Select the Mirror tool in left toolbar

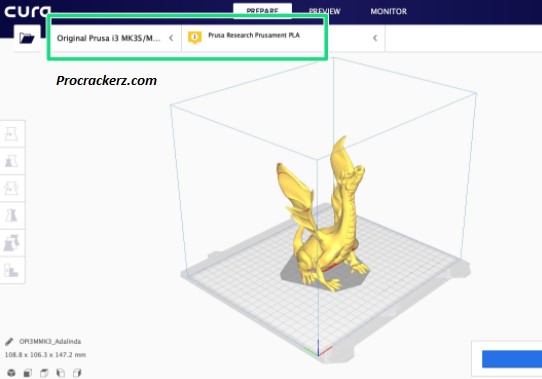[x=11, y=215]
